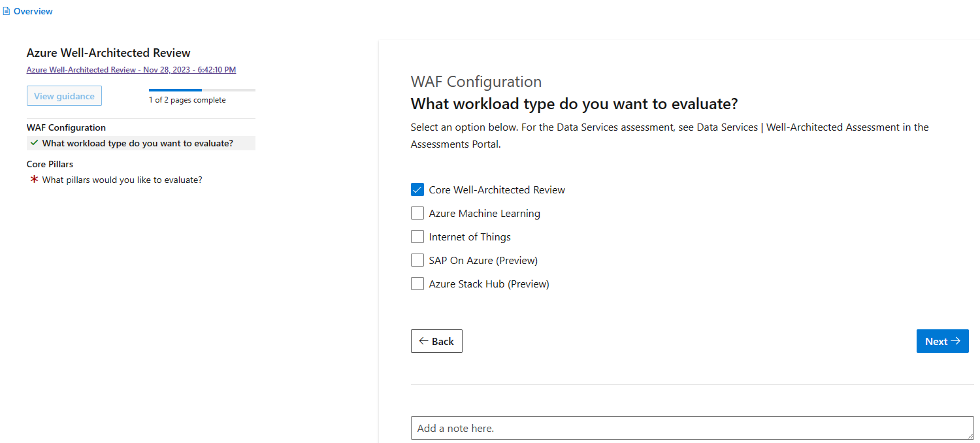
Task: Tick the Internet of Things checkbox
Action: pos(417,237)
